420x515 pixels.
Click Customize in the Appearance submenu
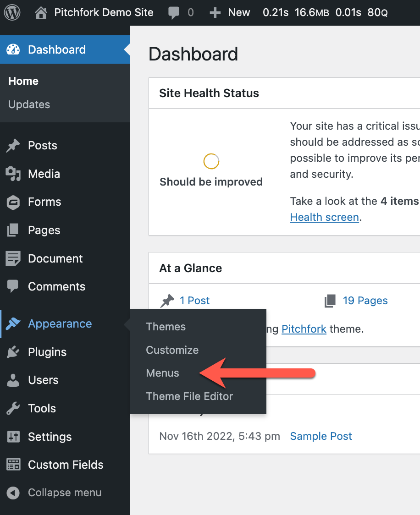(x=172, y=350)
